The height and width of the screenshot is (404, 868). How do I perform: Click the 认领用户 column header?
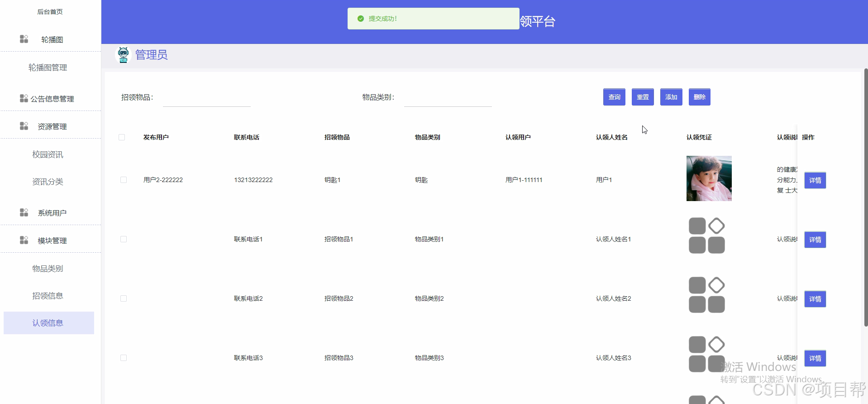click(518, 137)
